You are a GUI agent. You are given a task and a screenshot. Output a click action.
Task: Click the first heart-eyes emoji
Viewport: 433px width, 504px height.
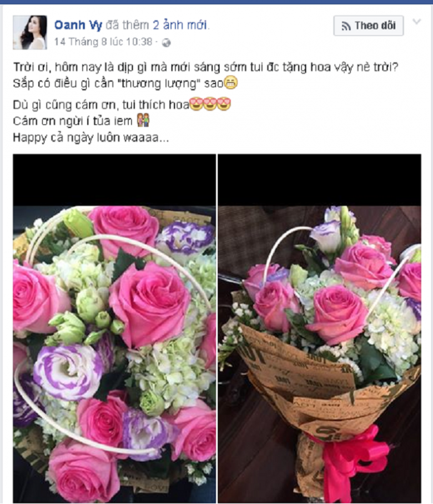pos(196,104)
